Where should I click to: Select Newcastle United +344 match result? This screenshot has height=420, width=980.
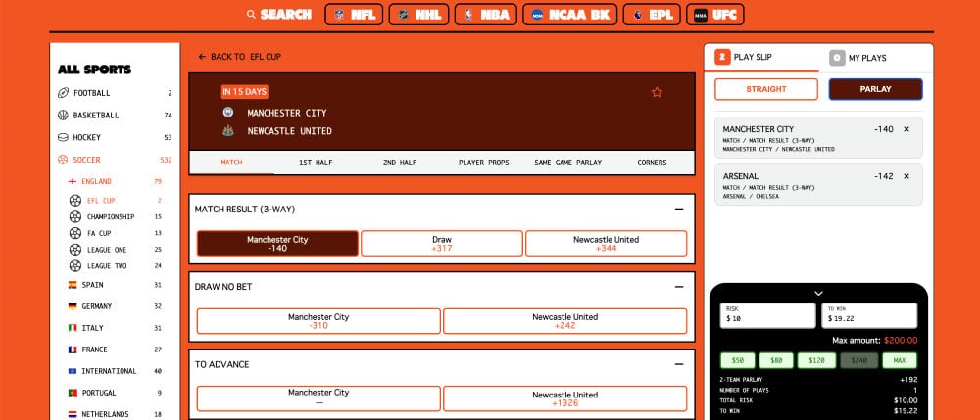pos(607,244)
